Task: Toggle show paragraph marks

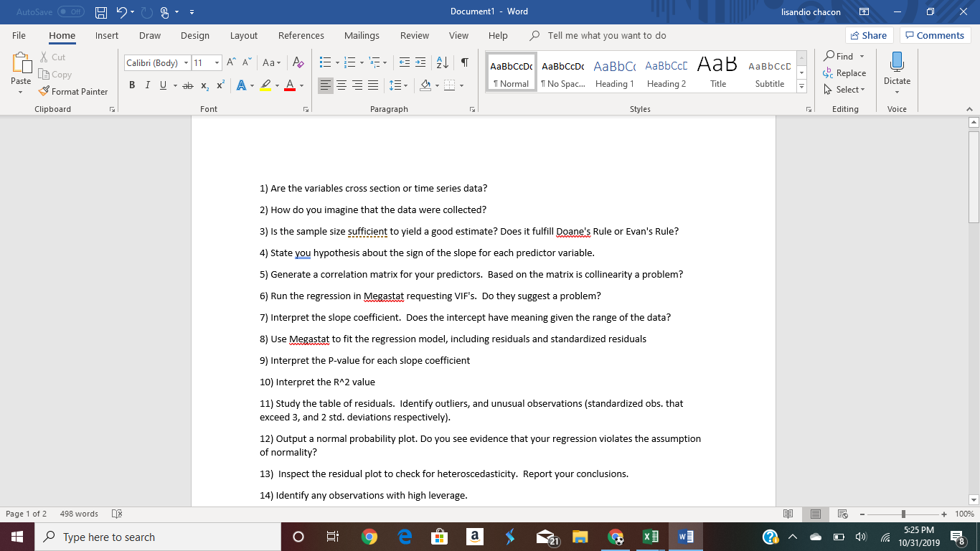Action: tap(465, 63)
